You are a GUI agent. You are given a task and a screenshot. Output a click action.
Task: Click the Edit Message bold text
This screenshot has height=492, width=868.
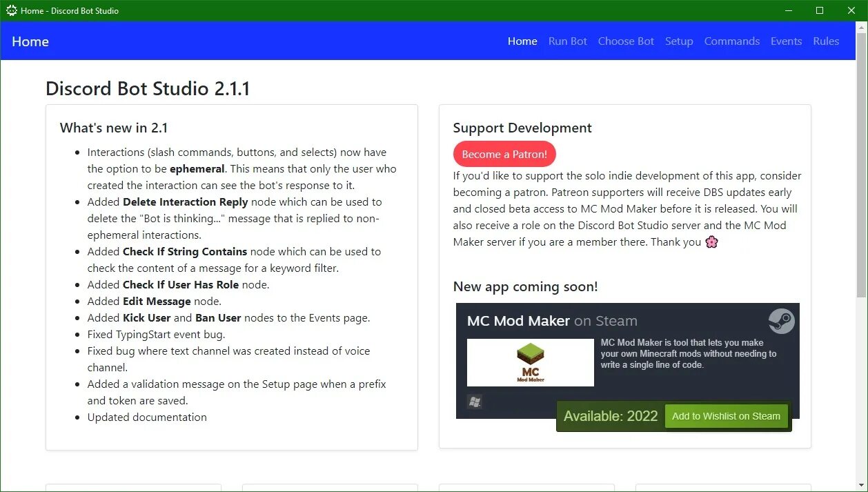tap(157, 301)
